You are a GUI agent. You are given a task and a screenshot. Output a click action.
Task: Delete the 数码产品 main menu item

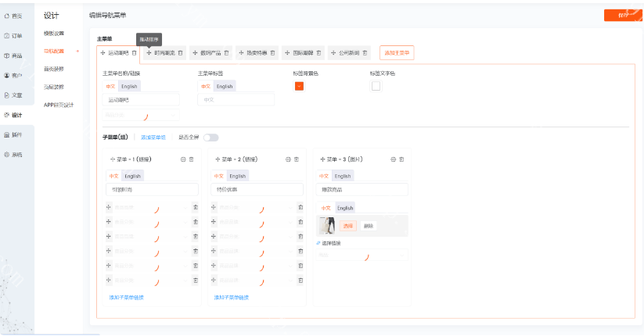(x=227, y=53)
